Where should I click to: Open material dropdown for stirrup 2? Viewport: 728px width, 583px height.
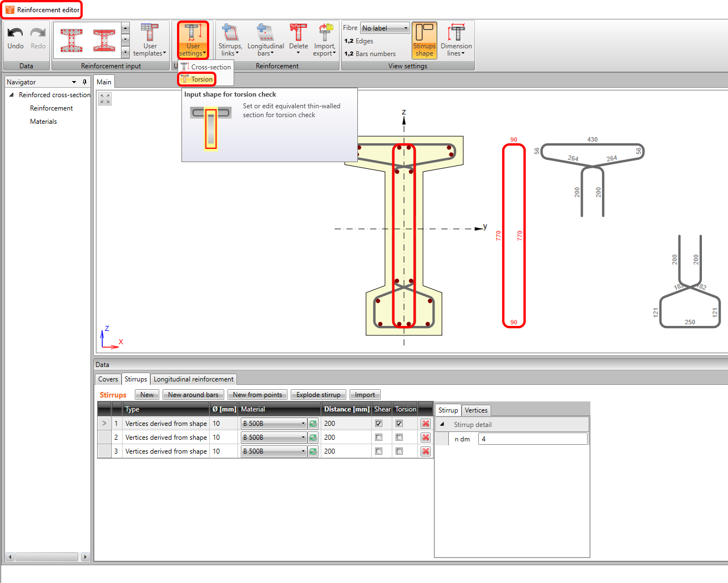[274, 438]
